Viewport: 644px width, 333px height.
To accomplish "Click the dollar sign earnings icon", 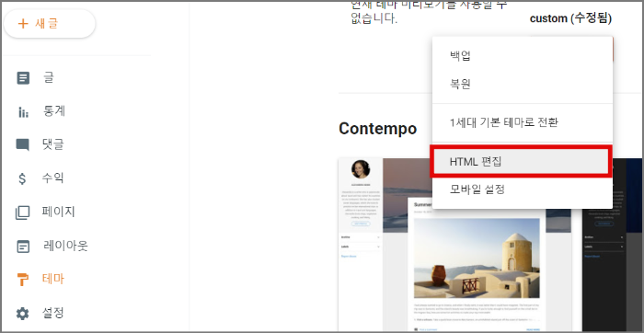I will tap(23, 178).
